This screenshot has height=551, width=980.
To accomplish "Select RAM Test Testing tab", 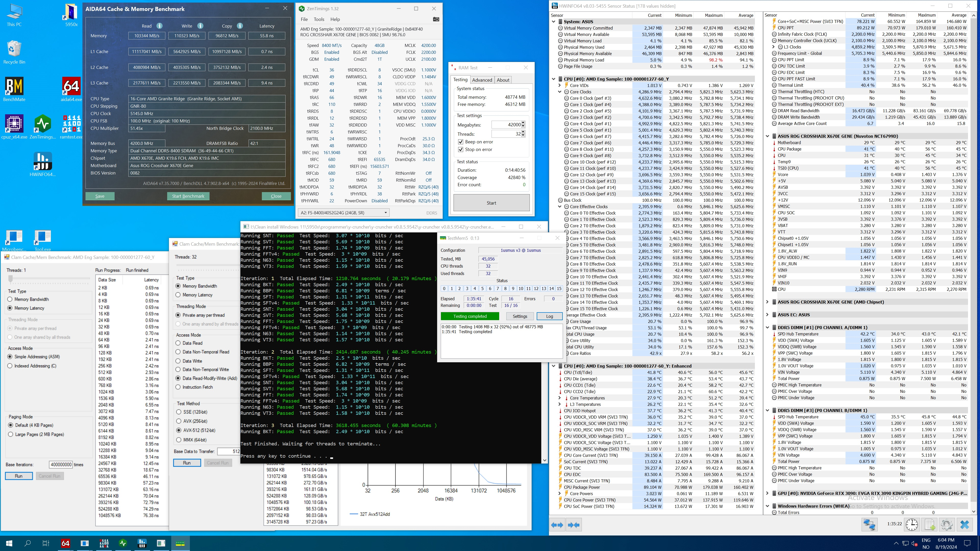I will [460, 80].
